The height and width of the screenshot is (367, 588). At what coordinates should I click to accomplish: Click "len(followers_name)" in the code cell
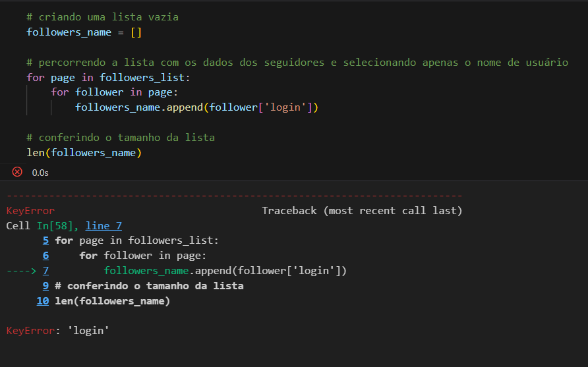tap(84, 153)
